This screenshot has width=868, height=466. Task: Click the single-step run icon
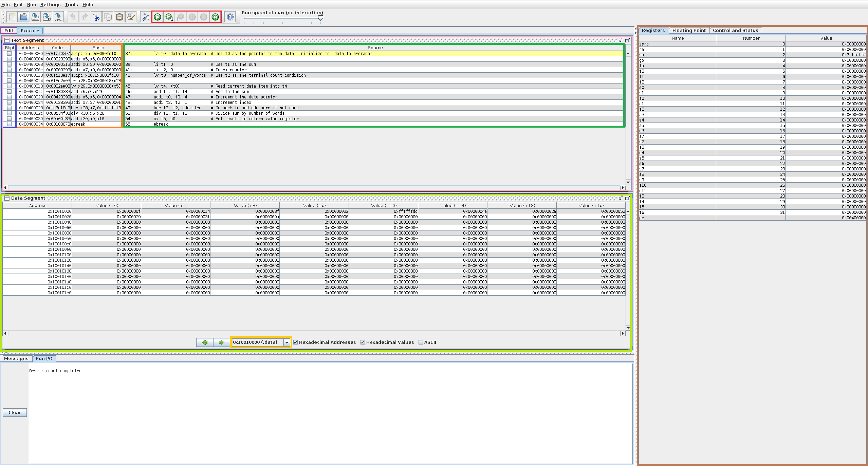[169, 17]
